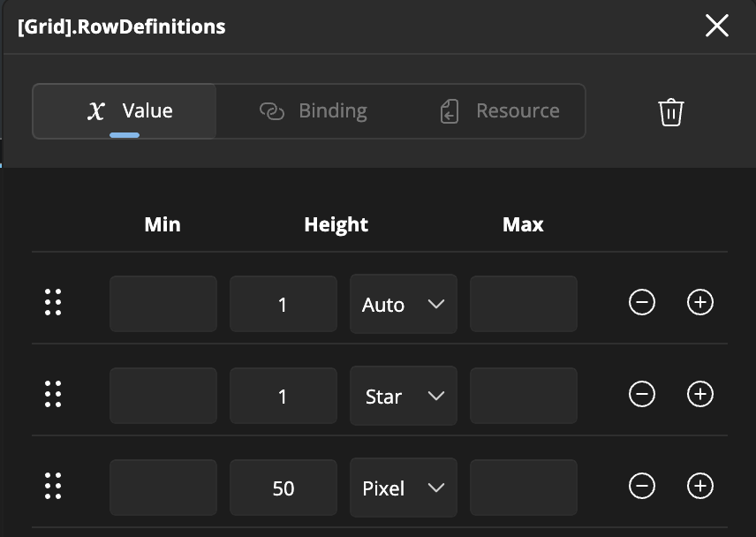Open the Star height unit dropdown
Image resolution: width=756 pixels, height=537 pixels.
[x=403, y=396]
